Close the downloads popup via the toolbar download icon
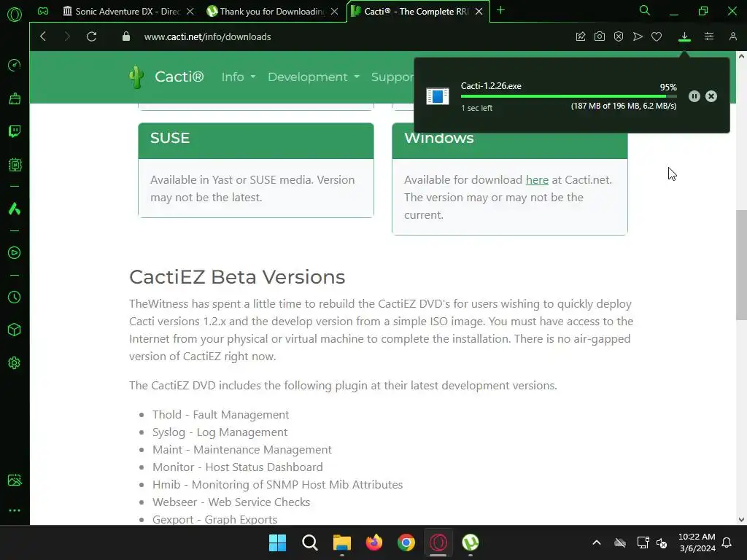Image resolution: width=747 pixels, height=560 pixels. pyautogui.click(x=684, y=36)
